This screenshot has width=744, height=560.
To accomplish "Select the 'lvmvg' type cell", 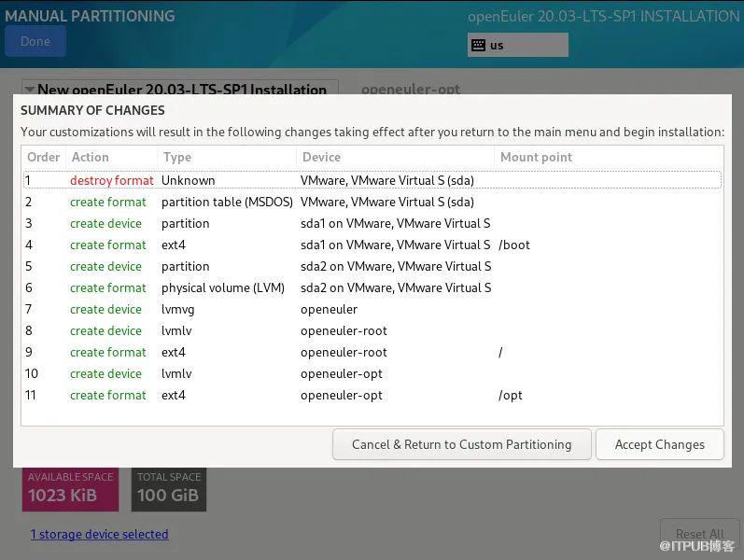I will (x=178, y=310).
